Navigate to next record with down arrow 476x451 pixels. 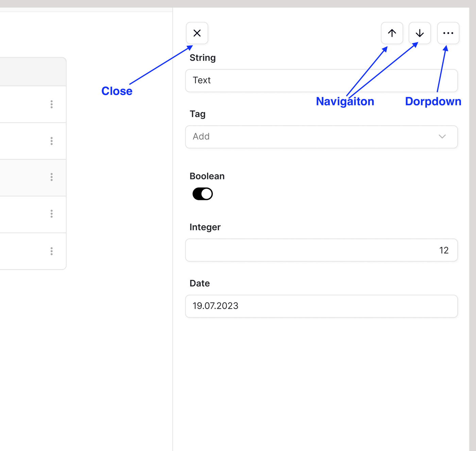pyautogui.click(x=420, y=33)
